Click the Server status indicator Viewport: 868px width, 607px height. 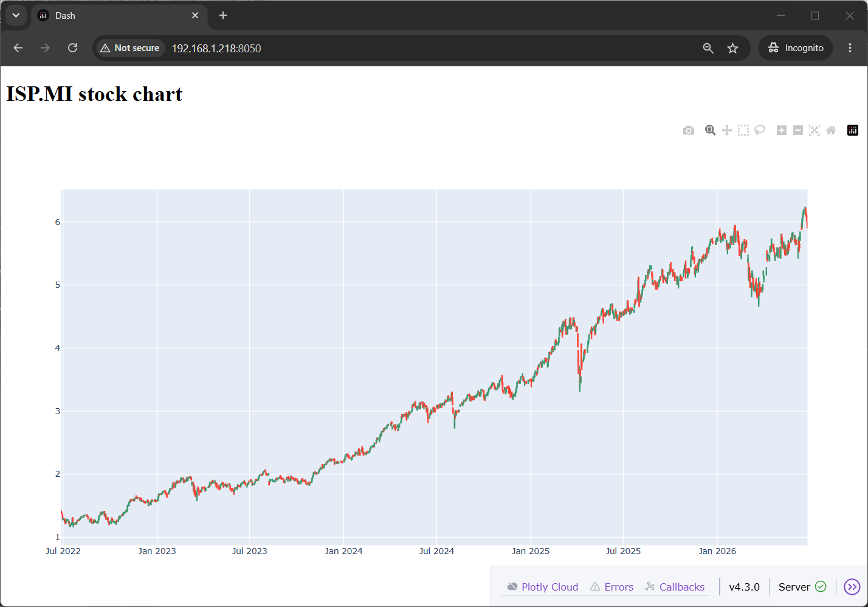click(802, 587)
